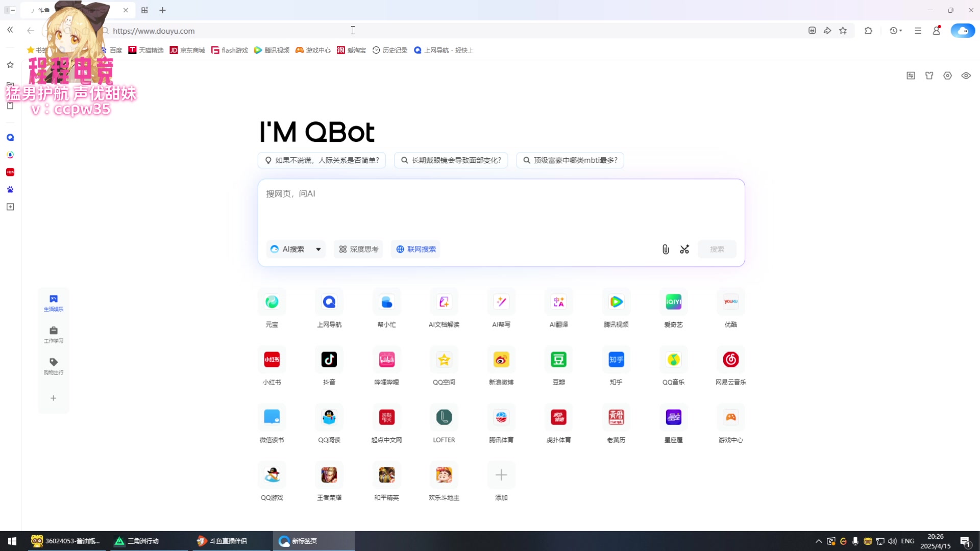
Task: Launch the 和平精英 shortcut
Action: point(386,475)
